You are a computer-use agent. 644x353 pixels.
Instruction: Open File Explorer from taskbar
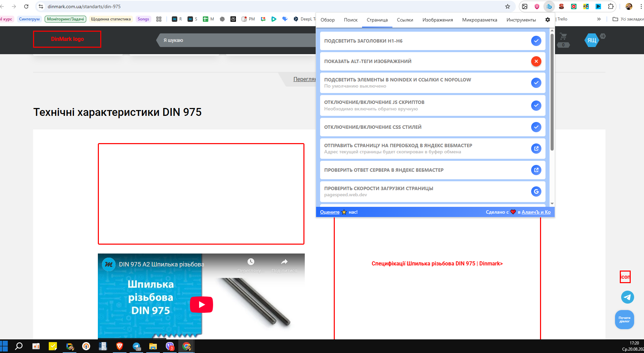tap(153, 346)
